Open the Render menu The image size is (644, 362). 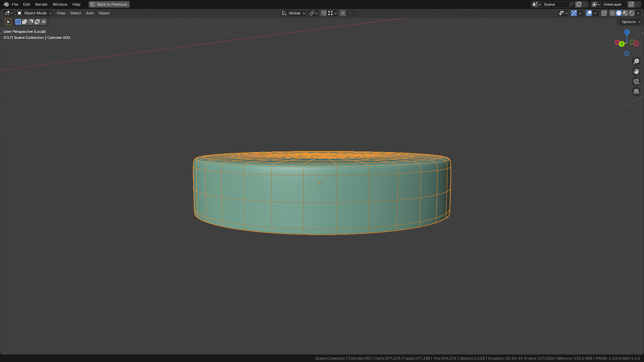41,4
